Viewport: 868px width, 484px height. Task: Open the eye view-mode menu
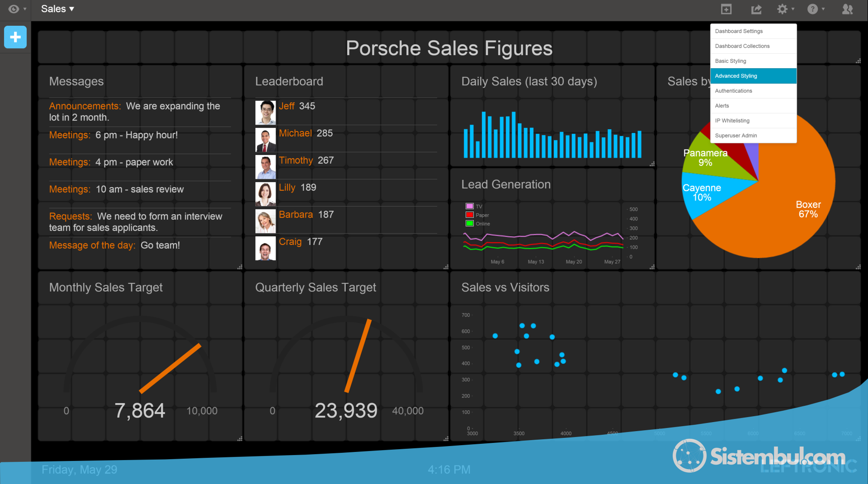pos(17,9)
